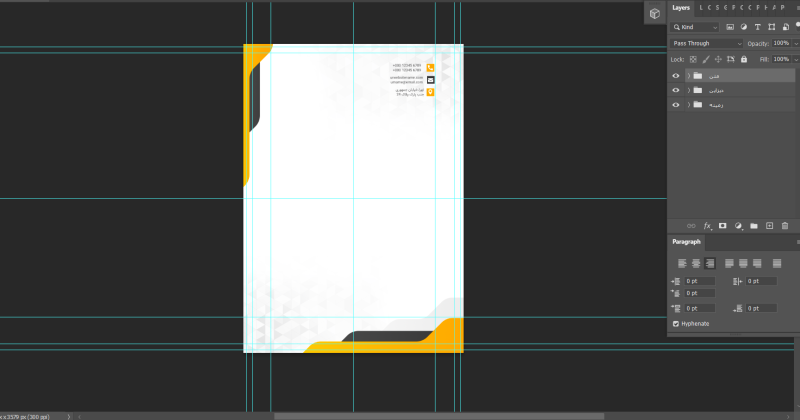Hide the top layer group visibility
Screen dimensions: 800x420
click(676, 76)
